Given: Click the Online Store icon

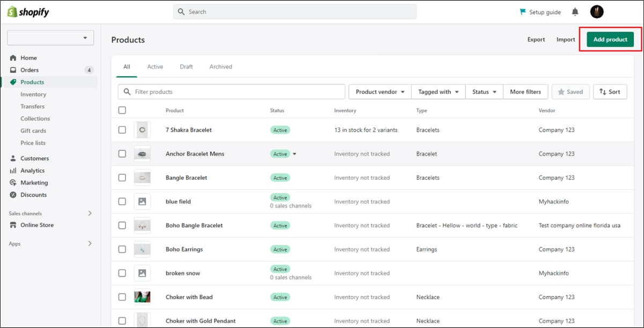Looking at the screenshot, I should click(13, 225).
